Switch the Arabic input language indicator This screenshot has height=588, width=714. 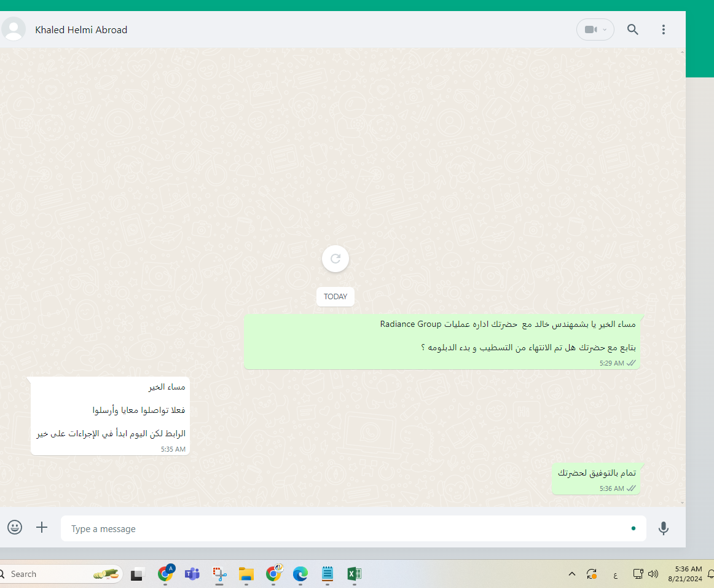click(x=615, y=575)
